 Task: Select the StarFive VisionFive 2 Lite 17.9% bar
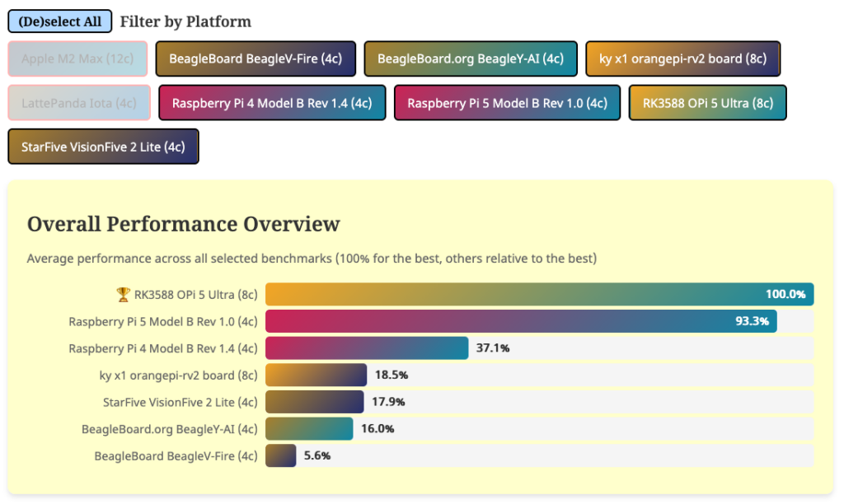click(314, 402)
